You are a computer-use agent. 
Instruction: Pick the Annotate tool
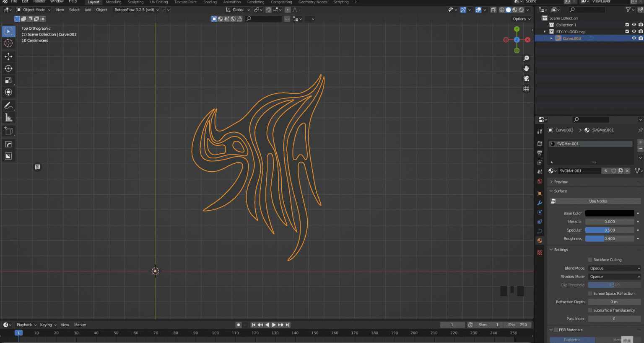tap(9, 106)
